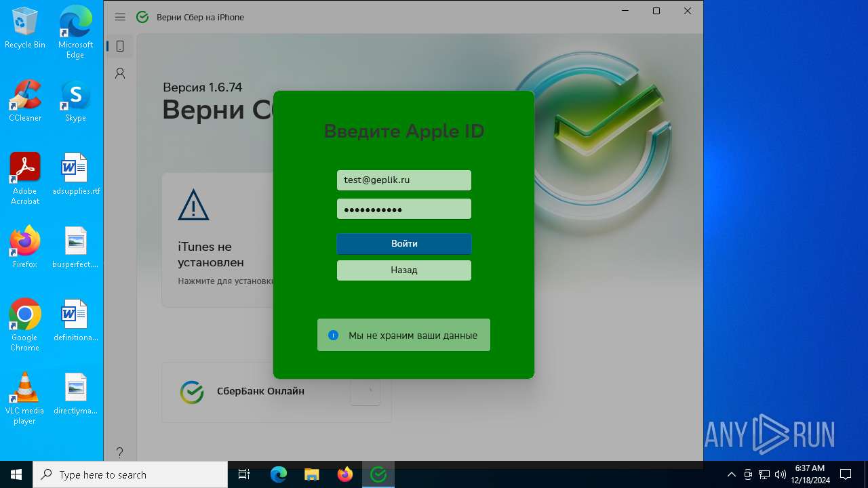Show hidden system tray icons

(x=732, y=474)
